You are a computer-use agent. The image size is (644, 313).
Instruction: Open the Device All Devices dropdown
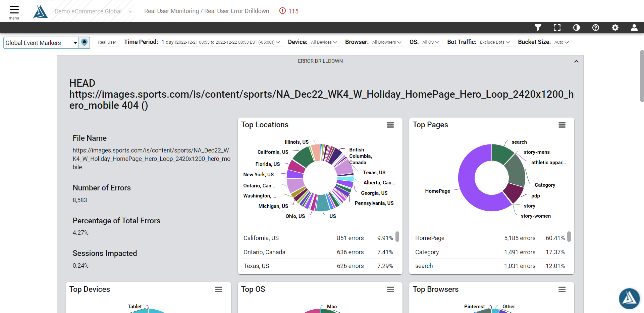point(324,42)
